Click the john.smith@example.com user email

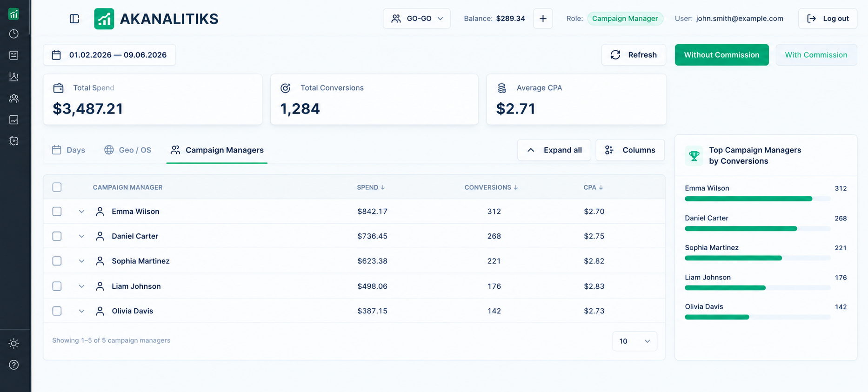point(740,19)
